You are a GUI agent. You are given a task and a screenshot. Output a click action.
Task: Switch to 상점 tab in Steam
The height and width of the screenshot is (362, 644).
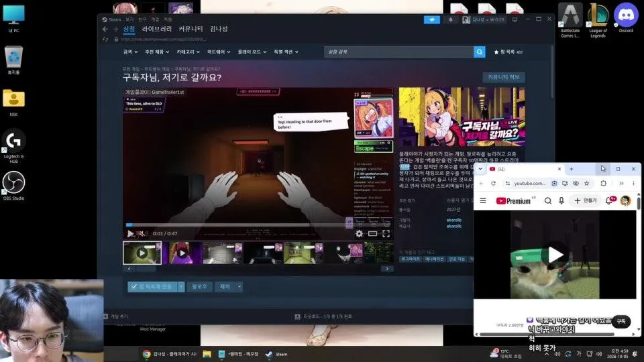129,29
